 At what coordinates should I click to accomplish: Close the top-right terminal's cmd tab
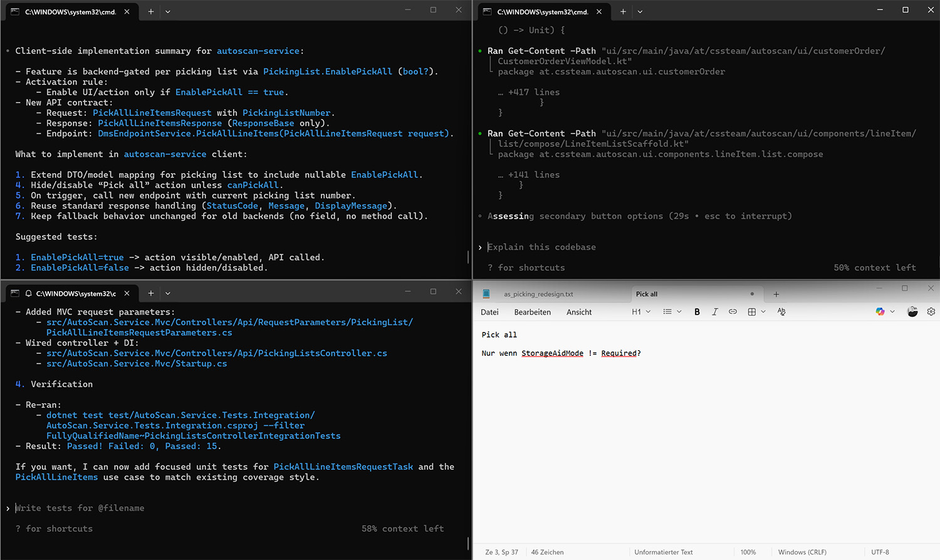(x=599, y=11)
